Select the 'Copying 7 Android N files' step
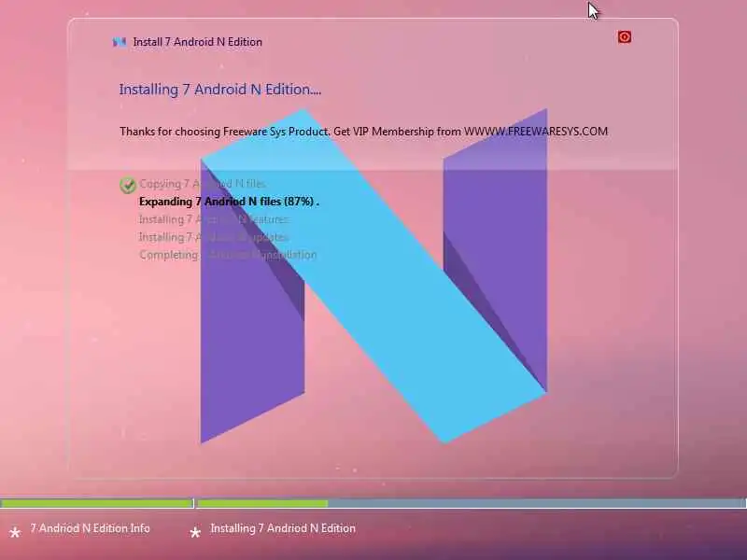The height and width of the screenshot is (560, 747). coord(203,184)
